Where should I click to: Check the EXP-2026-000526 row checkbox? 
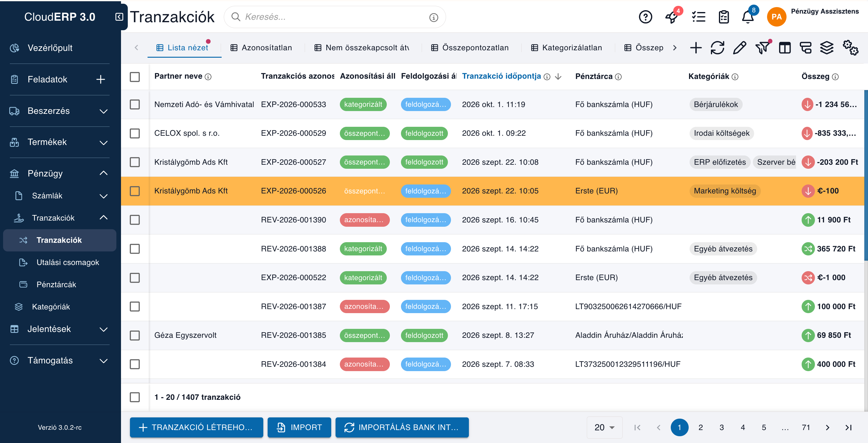point(135,191)
